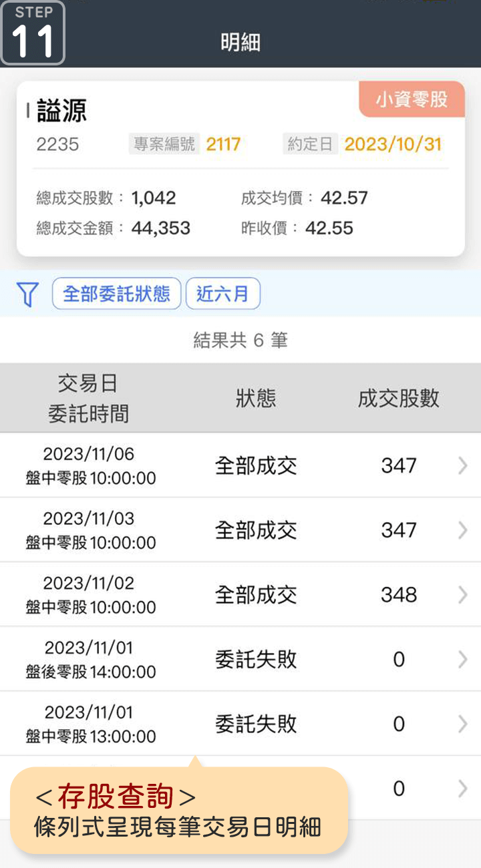Tap the last row's chevron arrow
This screenshot has width=481, height=868.
[x=462, y=789]
